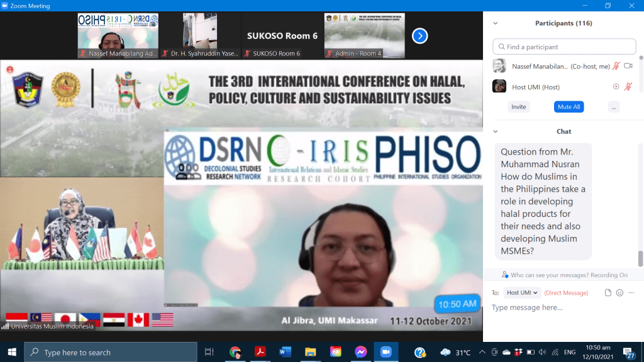Image resolution: width=644 pixels, height=362 pixels.
Task: Open the participants more options (...) menu
Action: pyautogui.click(x=614, y=107)
